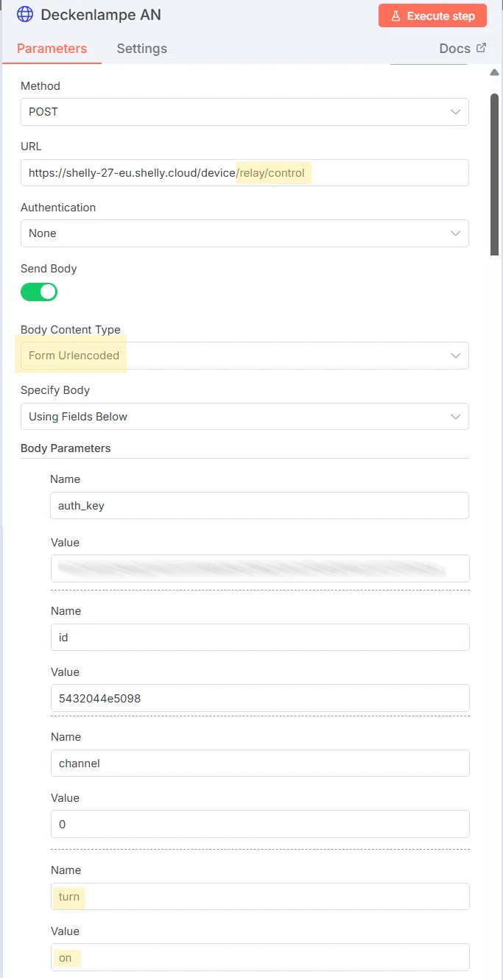Open the Specify Body dropdown

245,416
